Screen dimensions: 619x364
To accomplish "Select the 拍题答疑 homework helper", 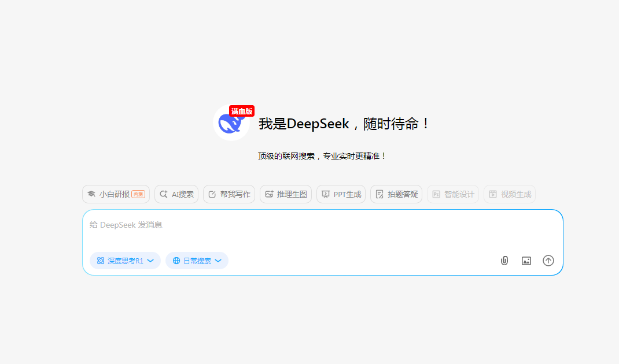I will click(x=396, y=194).
